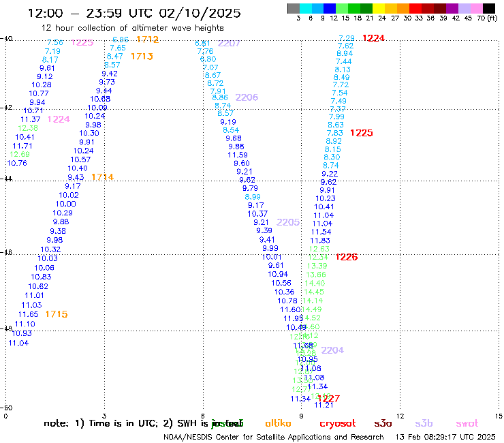The height and width of the screenshot is (443, 504).
Task: Click the orange pass number 1714
Action: point(103,177)
